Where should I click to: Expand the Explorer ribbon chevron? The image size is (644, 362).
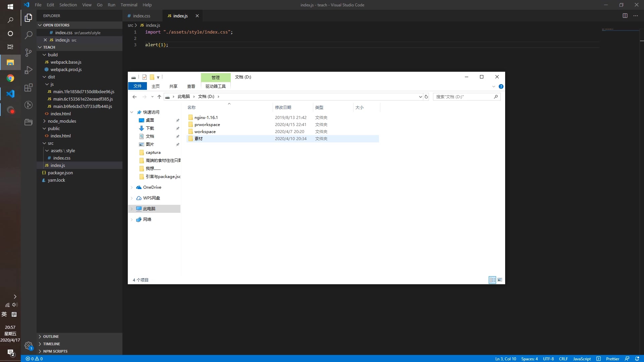click(494, 86)
